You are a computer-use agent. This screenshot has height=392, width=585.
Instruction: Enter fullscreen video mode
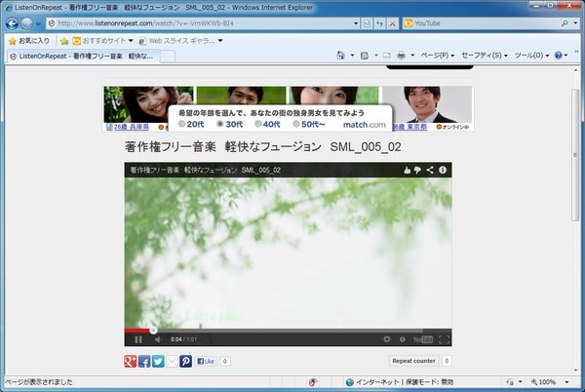coord(445,339)
